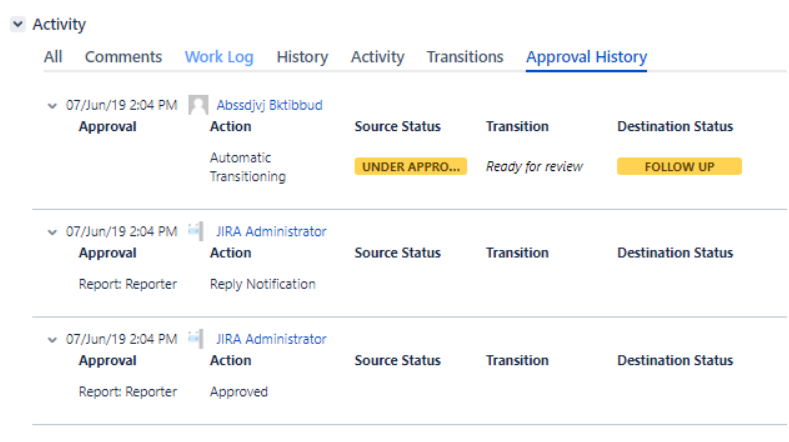Open the Activity tab
The image size is (789, 442).
coord(377,57)
